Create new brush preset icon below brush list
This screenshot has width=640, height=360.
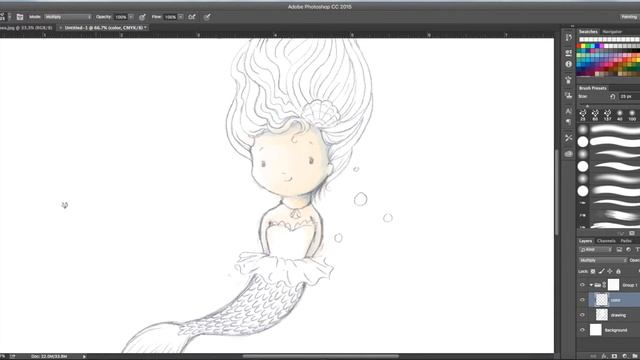(x=632, y=233)
